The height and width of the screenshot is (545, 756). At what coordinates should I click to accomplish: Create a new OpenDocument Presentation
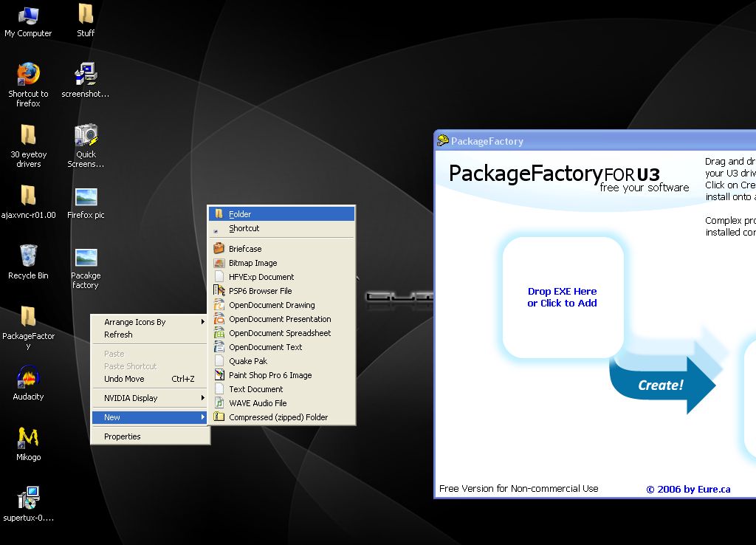pos(282,319)
